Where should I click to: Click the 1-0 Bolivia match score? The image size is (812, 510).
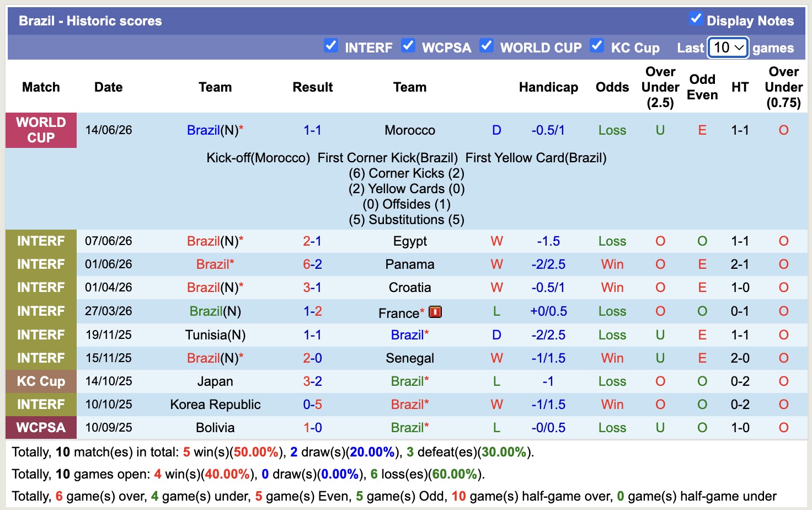pyautogui.click(x=312, y=428)
